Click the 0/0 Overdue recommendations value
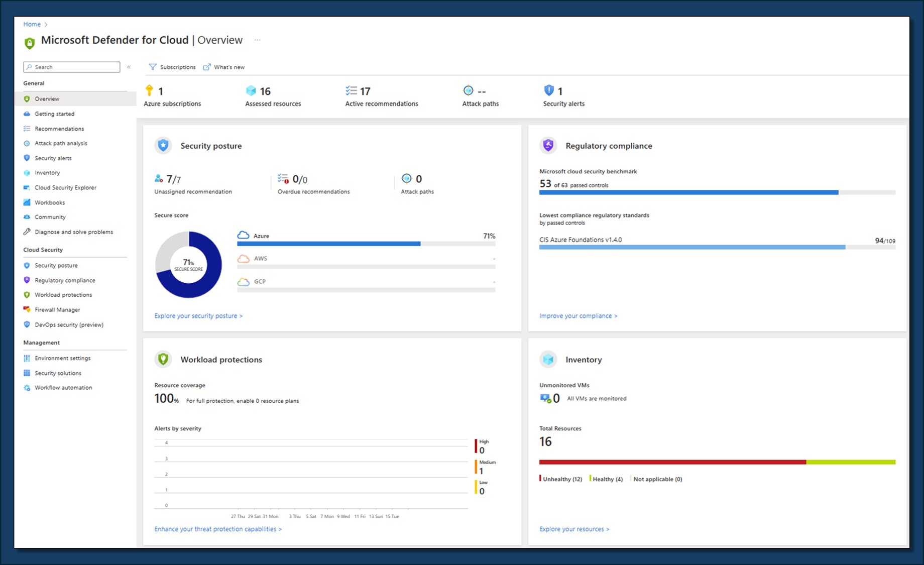Viewport: 924px width, 565px height. pos(300,179)
